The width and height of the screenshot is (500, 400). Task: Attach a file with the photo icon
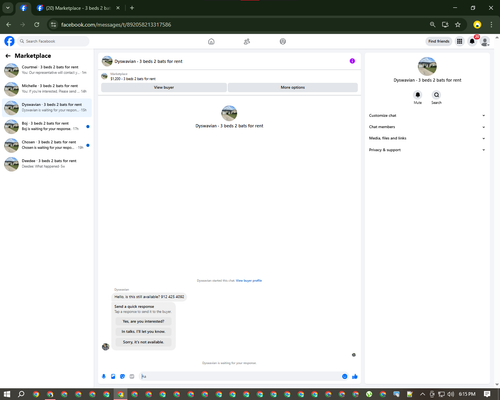113,376
